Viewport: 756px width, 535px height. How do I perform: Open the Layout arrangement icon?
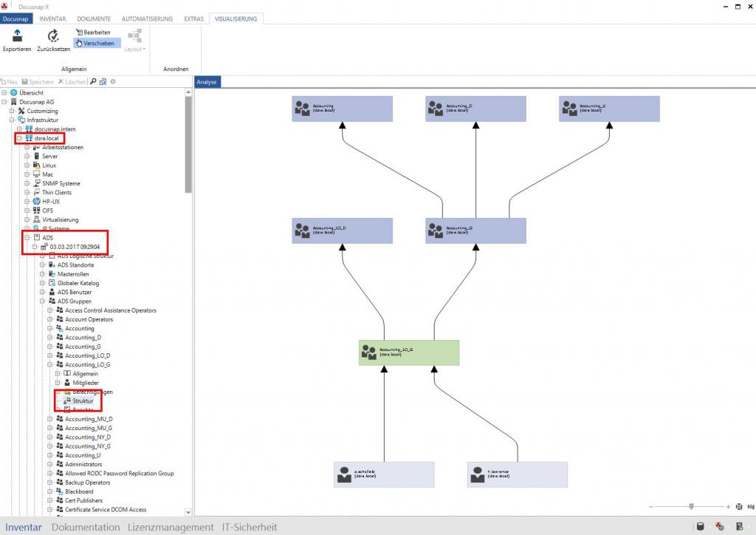[135, 35]
